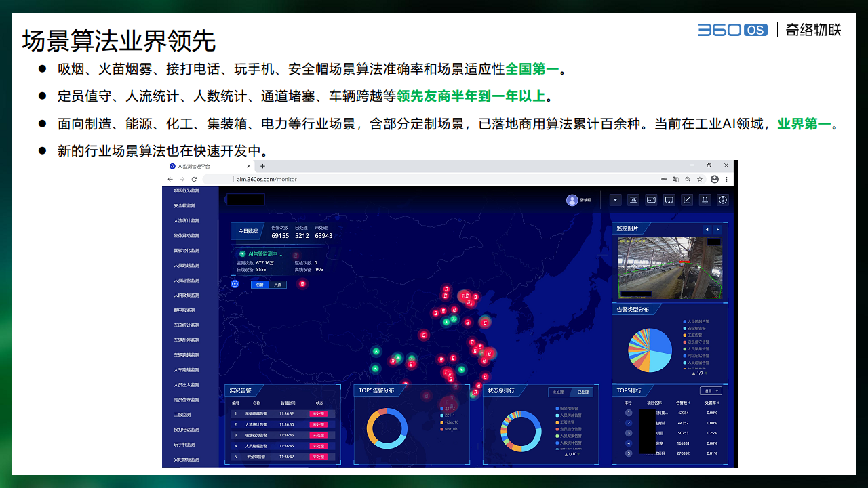Open 吸烟行为监测 in sidebar
Image resolution: width=868 pixels, height=488 pixels.
tap(186, 190)
